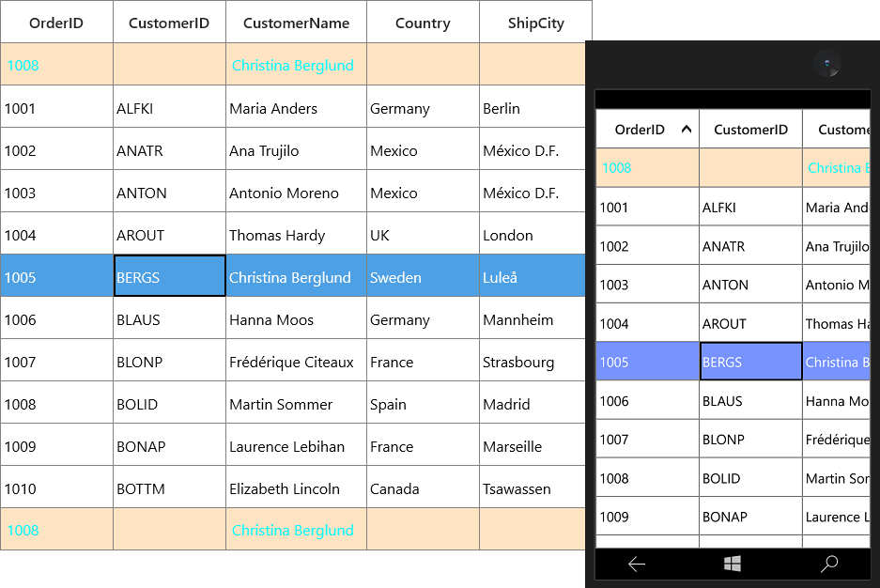This screenshot has width=880, height=588.
Task: Tap the phone's search magnifier icon
Action: [x=829, y=564]
